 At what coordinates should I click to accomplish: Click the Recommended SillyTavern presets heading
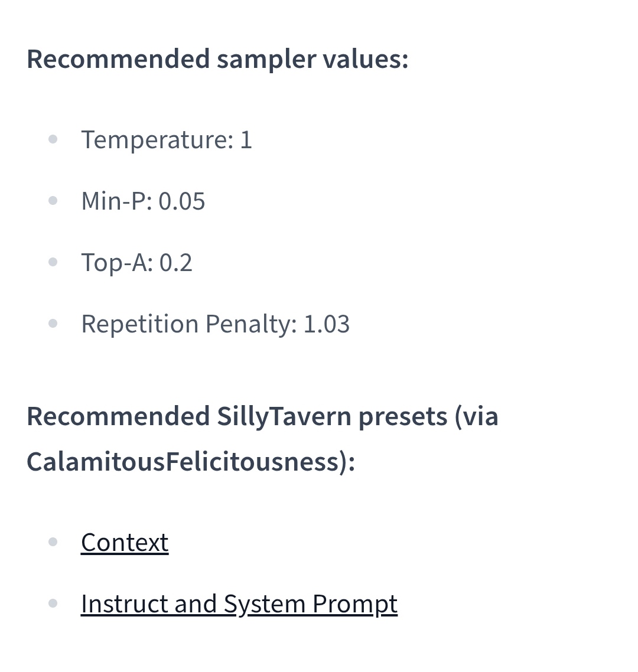coord(262,439)
